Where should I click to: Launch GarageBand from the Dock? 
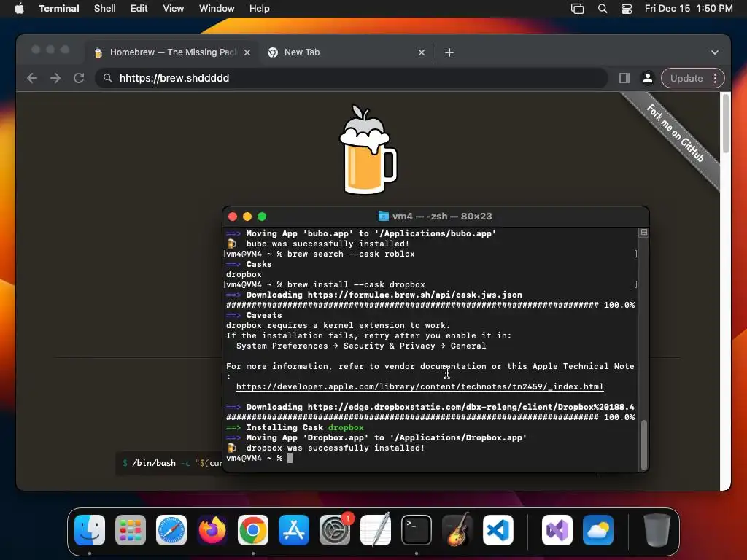(457, 530)
